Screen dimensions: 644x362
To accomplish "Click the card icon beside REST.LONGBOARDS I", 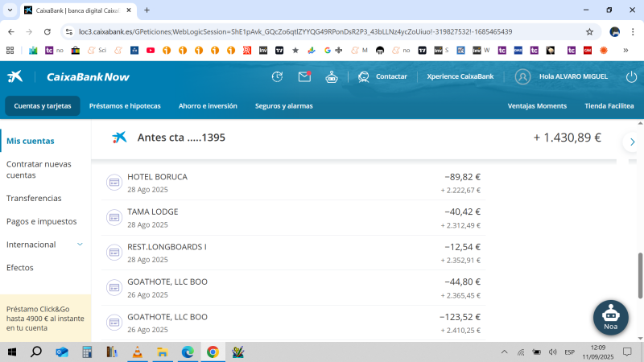I will coord(114,253).
